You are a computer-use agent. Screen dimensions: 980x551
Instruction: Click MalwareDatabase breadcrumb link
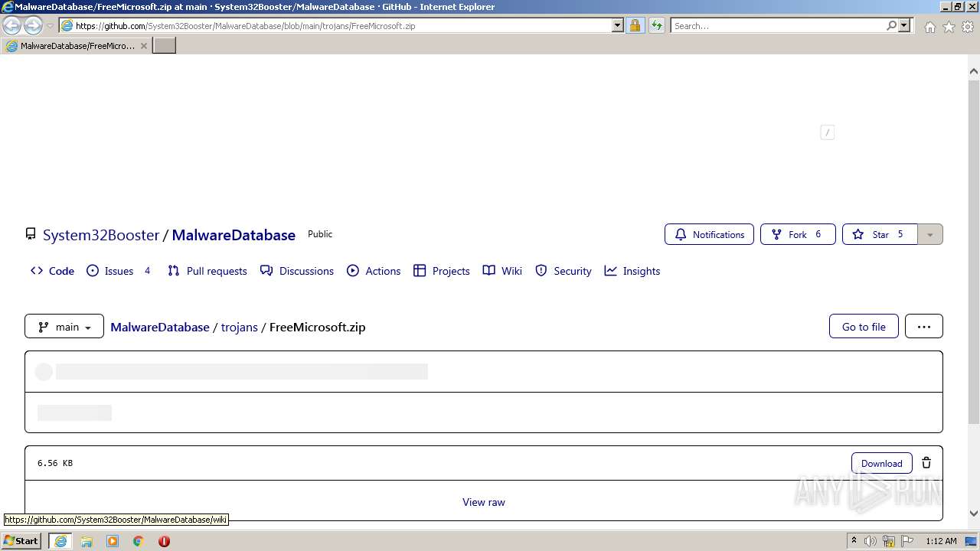pos(160,327)
